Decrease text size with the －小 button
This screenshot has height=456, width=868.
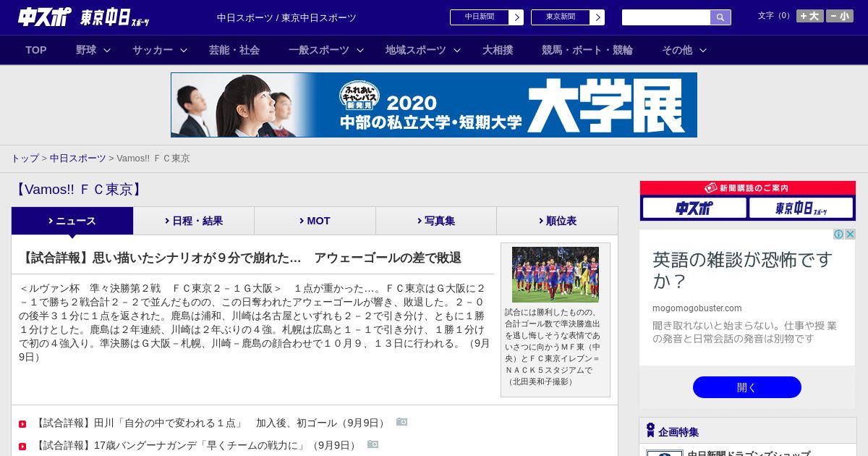840,16
